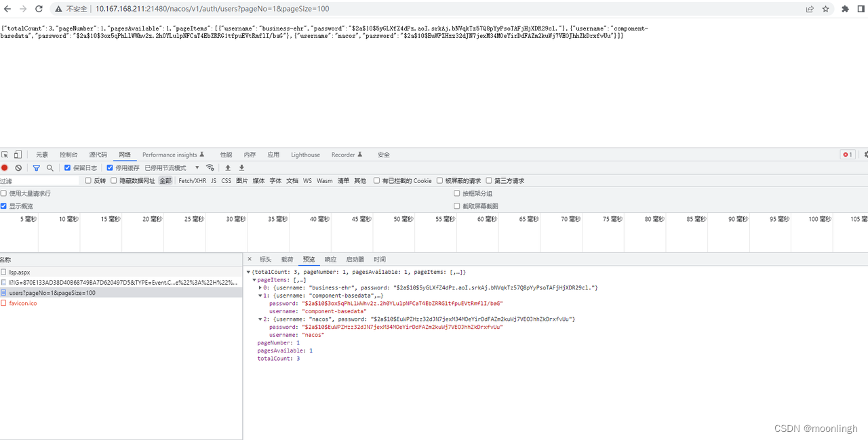Export HAR file with the download arrow
Viewport: 868px width, 440px height.
coord(241,167)
